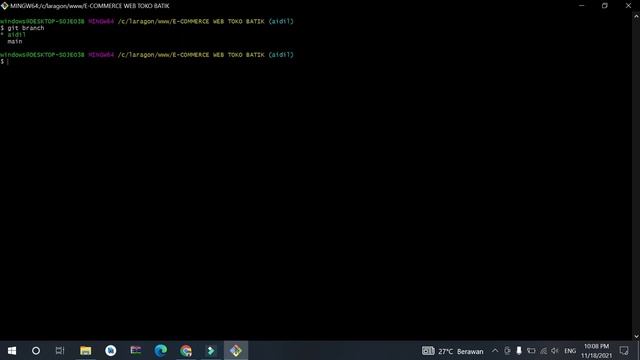The width and height of the screenshot is (640, 360).
Task: Open File Explorer from the taskbar
Action: [86, 351]
